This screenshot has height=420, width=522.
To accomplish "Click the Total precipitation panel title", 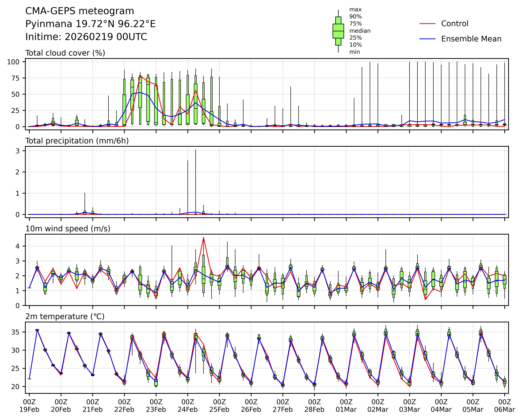I will pos(77,141).
